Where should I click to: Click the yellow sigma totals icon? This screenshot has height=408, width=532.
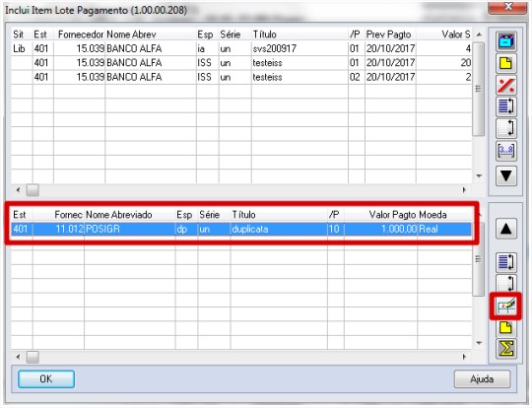tap(505, 349)
